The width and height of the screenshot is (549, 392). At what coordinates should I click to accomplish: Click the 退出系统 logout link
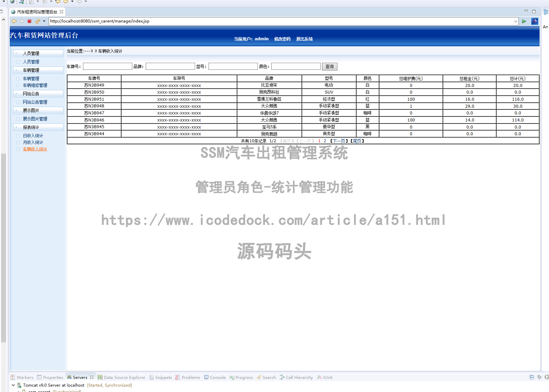point(304,39)
